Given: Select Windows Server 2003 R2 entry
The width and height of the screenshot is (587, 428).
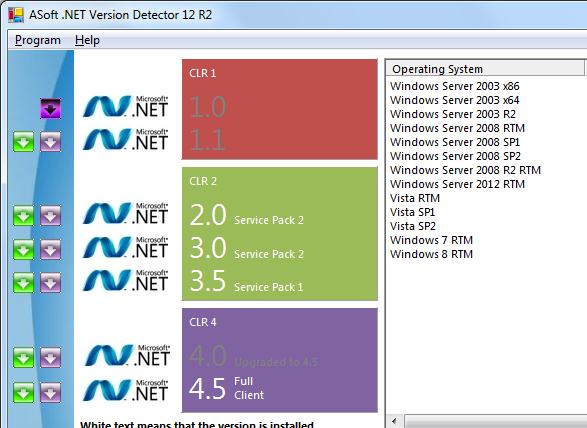Looking at the screenshot, I should (453, 114).
